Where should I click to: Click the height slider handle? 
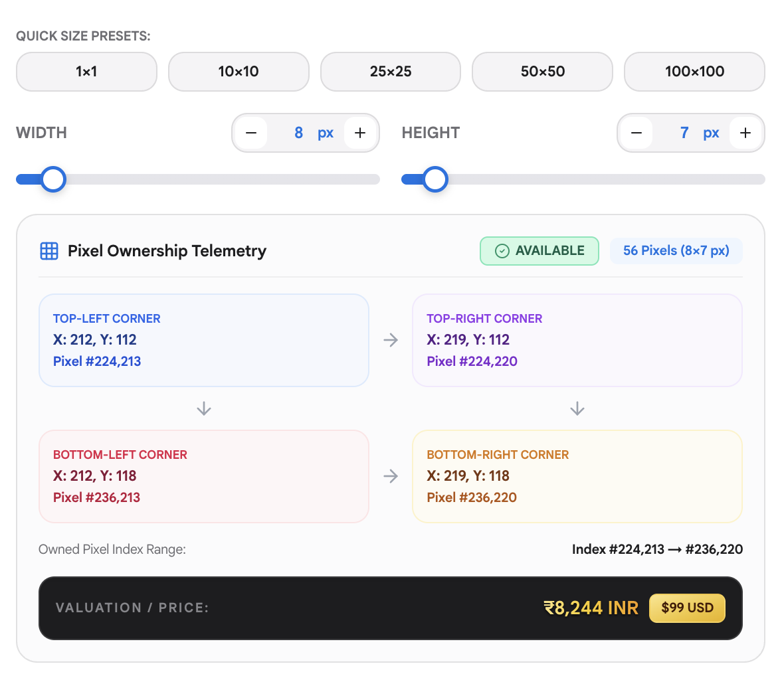(x=435, y=179)
